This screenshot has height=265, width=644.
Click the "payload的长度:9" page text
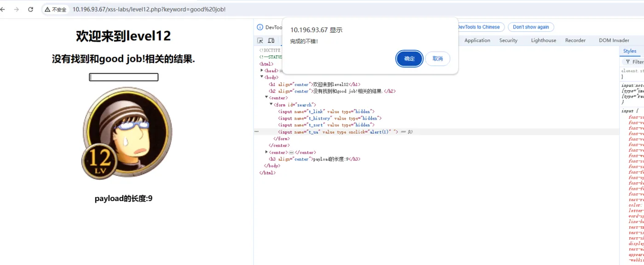click(x=123, y=199)
